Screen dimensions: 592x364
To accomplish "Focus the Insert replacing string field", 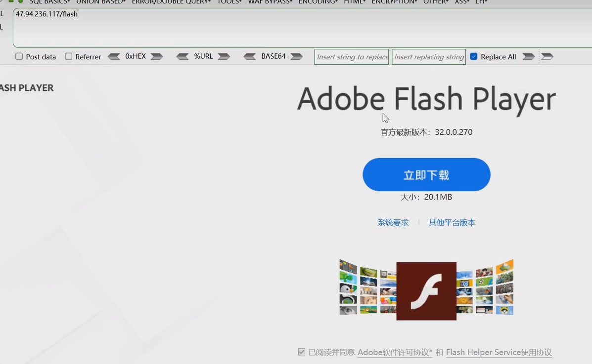I will pyautogui.click(x=428, y=57).
